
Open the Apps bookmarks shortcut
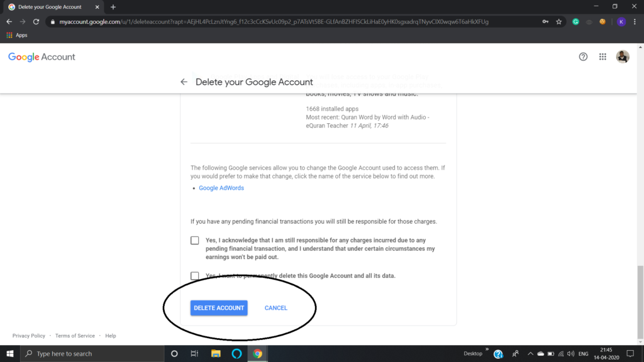click(17, 35)
